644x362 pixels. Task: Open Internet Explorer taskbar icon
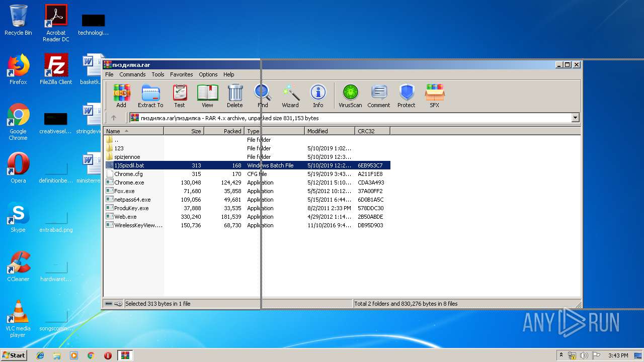tap(40, 355)
